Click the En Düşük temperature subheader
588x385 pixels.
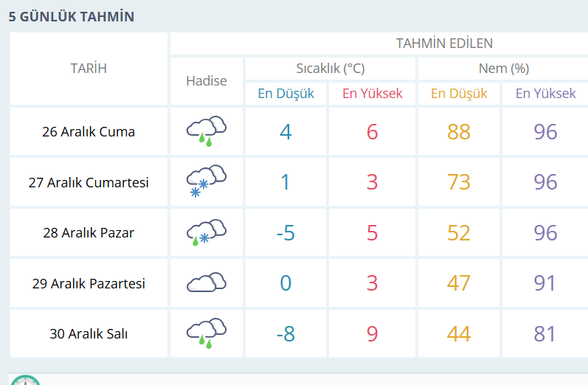coord(286,94)
